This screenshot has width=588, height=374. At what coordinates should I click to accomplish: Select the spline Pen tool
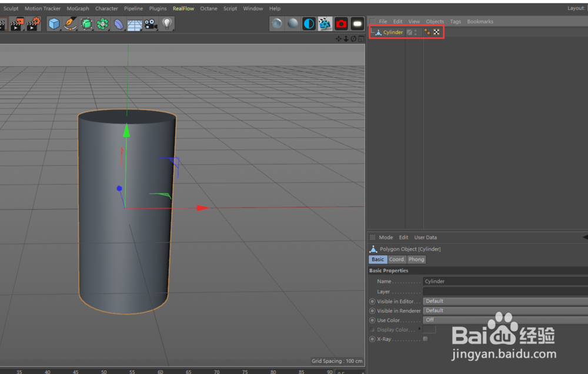(x=70, y=24)
